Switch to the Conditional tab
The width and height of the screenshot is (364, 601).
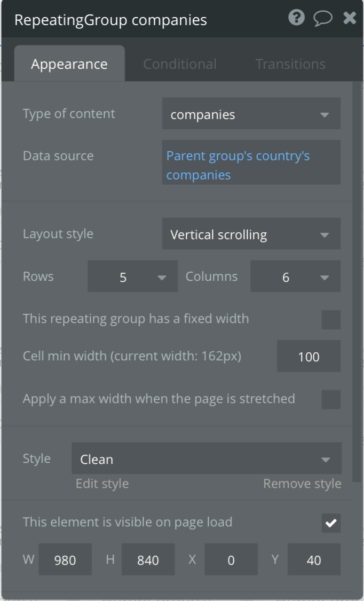pos(180,64)
